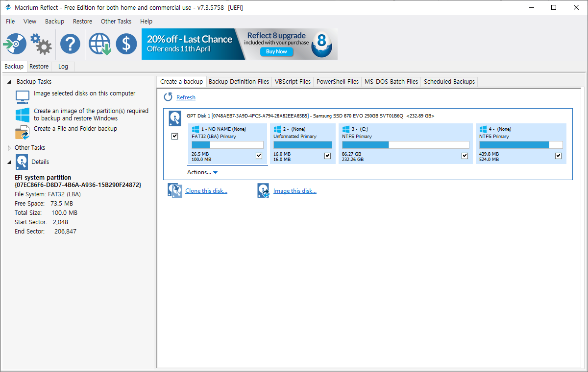588x372 pixels.
Task: Open the help question mark icon
Action: coord(70,44)
